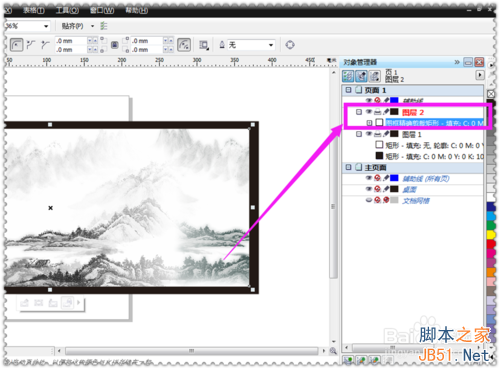Click the layer manager view button

[374, 76]
